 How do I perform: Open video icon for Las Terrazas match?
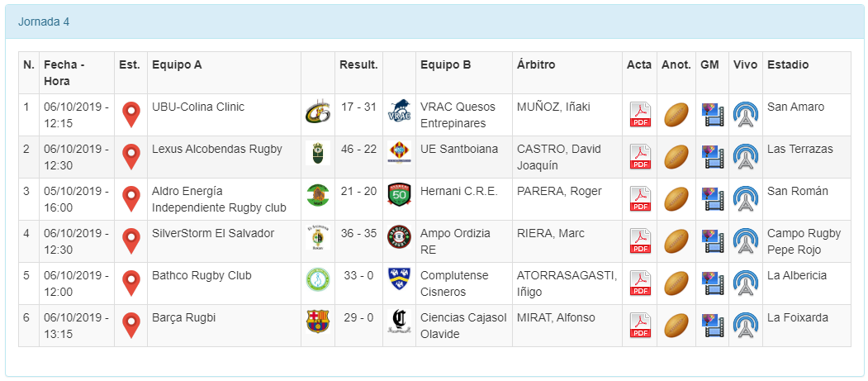712,156
